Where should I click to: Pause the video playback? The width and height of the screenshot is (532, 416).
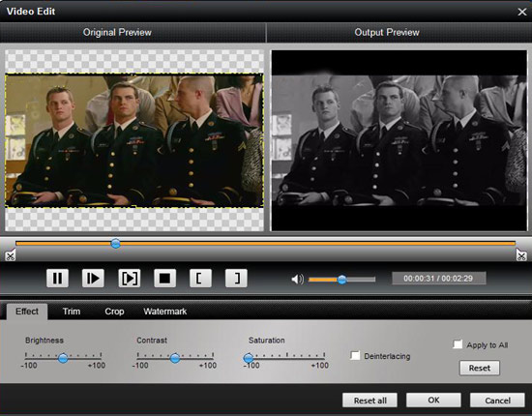(x=57, y=279)
